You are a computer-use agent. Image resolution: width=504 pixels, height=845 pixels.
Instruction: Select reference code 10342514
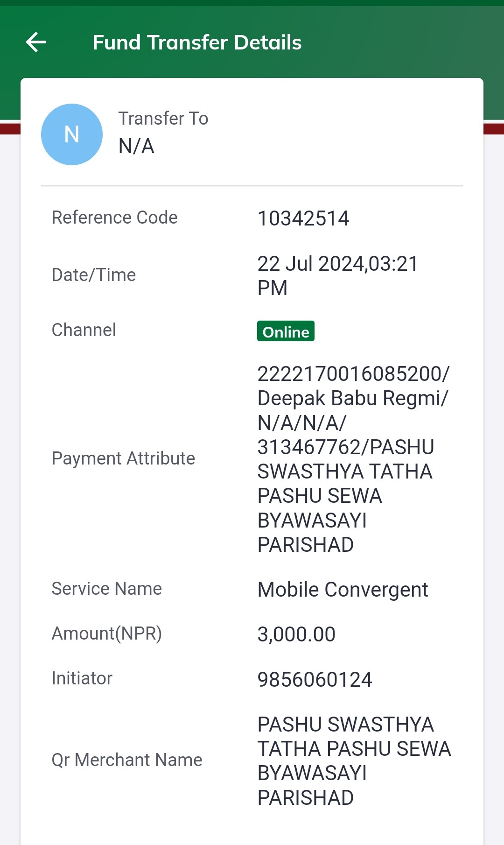pyautogui.click(x=303, y=218)
